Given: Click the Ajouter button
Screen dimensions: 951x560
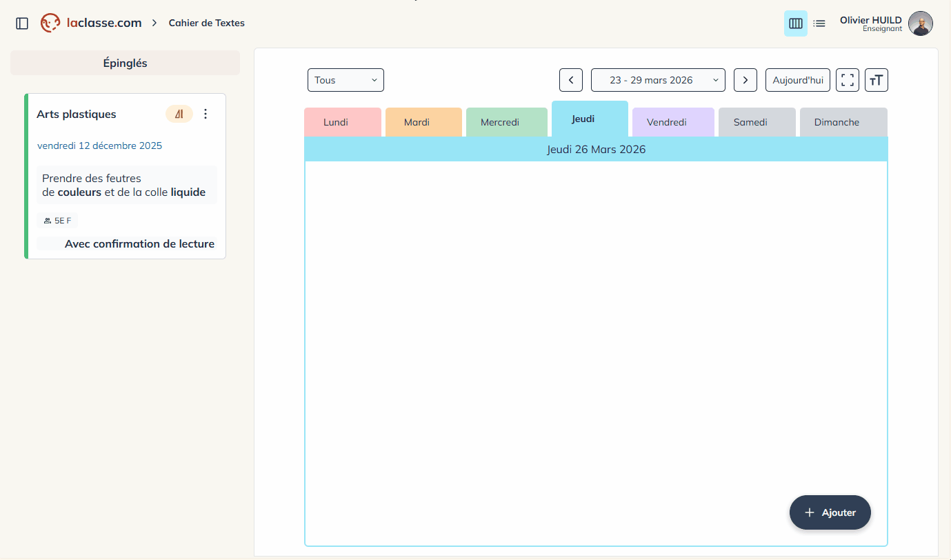Looking at the screenshot, I should (x=830, y=512).
